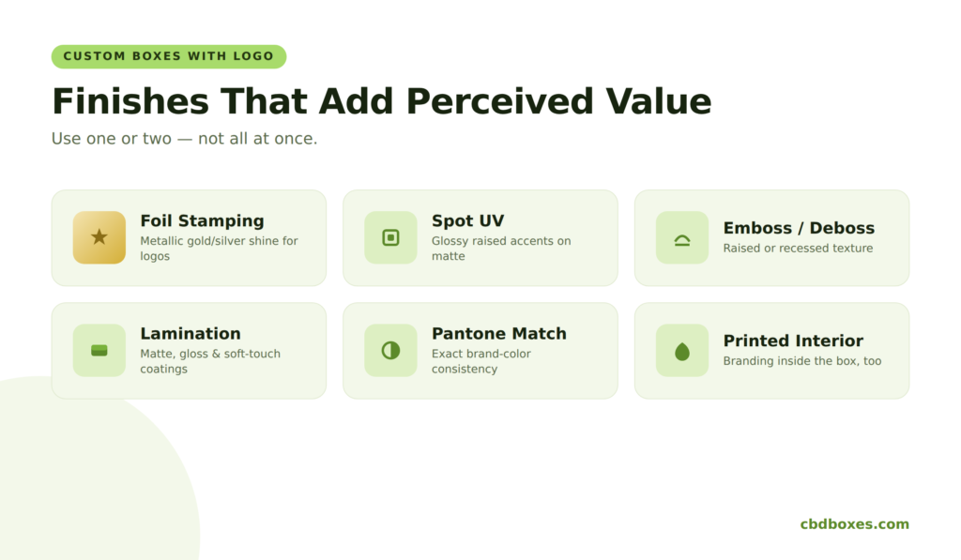Select the Printed Interior droplet icon
The image size is (961, 560).
click(x=682, y=351)
